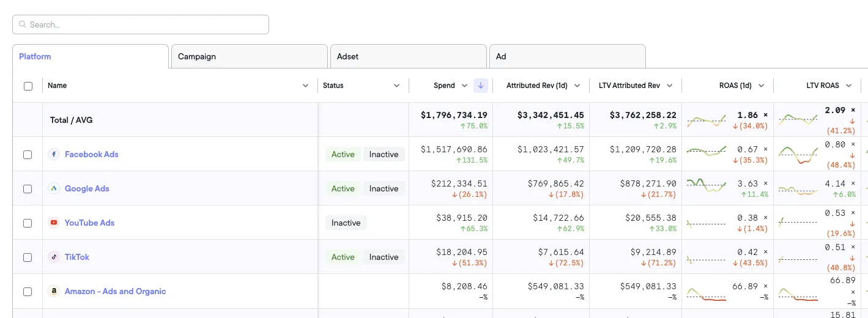Click the TikTok platform icon
This screenshot has width=868, height=318.
54,257
